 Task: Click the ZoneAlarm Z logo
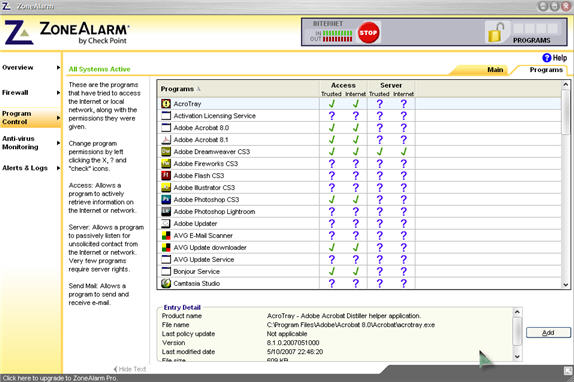tap(18, 33)
